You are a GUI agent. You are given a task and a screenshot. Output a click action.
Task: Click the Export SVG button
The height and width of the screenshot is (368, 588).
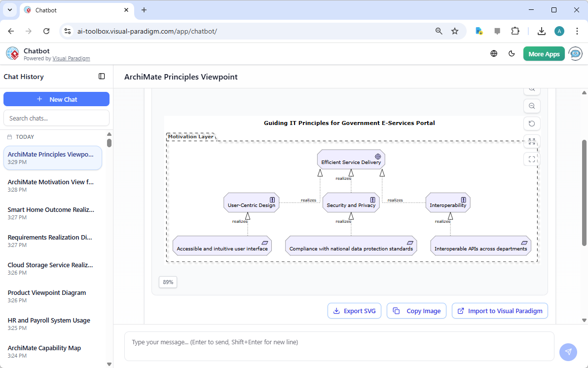tap(354, 311)
